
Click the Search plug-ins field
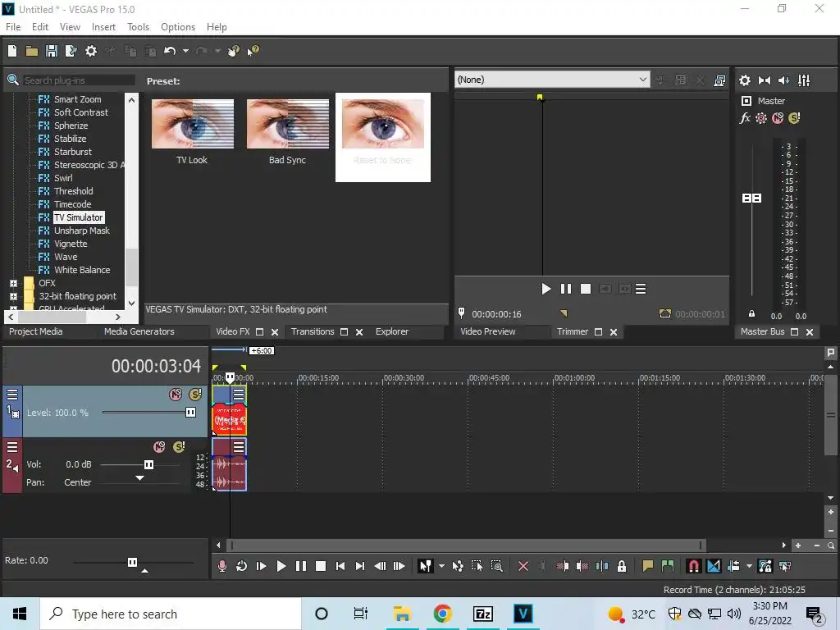79,80
